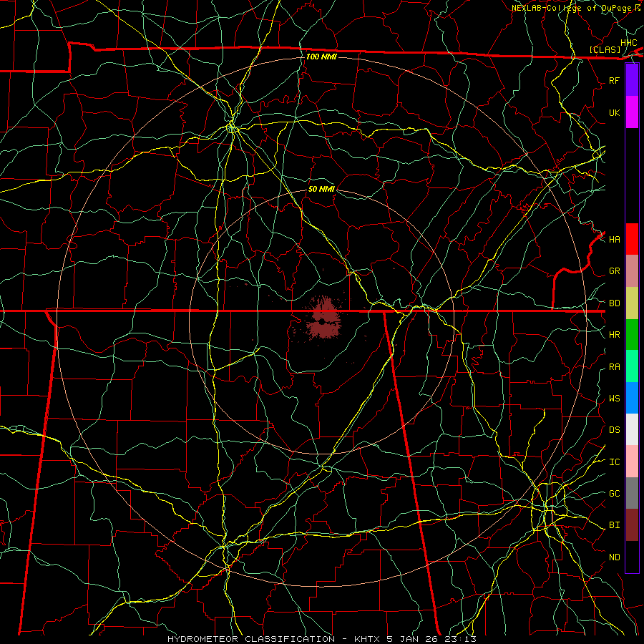Click the IC legend label
Viewport: 644px width, 644px height.
[615, 462]
